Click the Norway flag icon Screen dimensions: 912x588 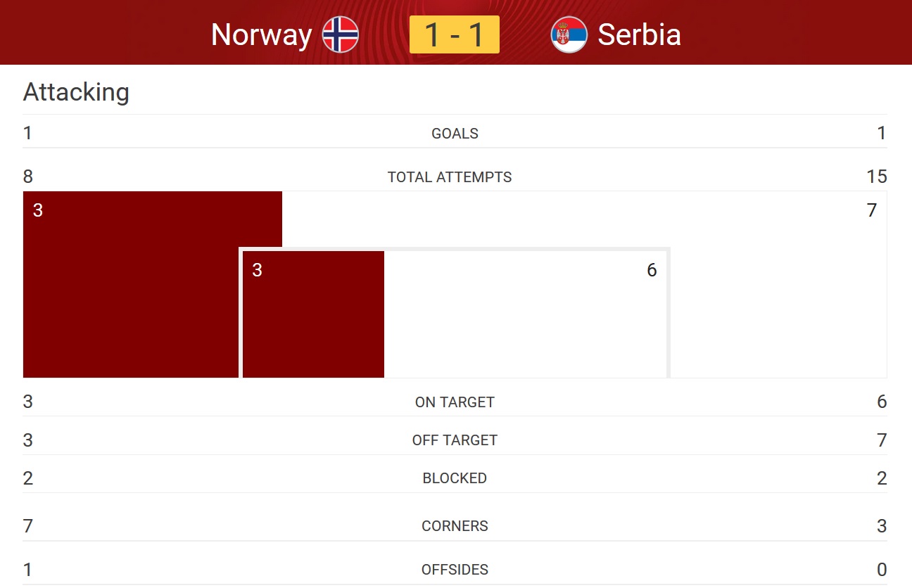point(341,34)
